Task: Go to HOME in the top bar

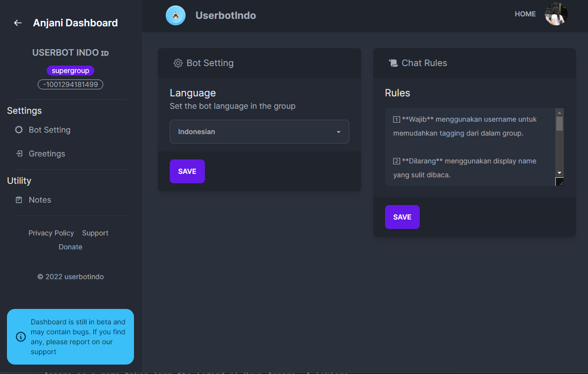Action: (x=525, y=14)
